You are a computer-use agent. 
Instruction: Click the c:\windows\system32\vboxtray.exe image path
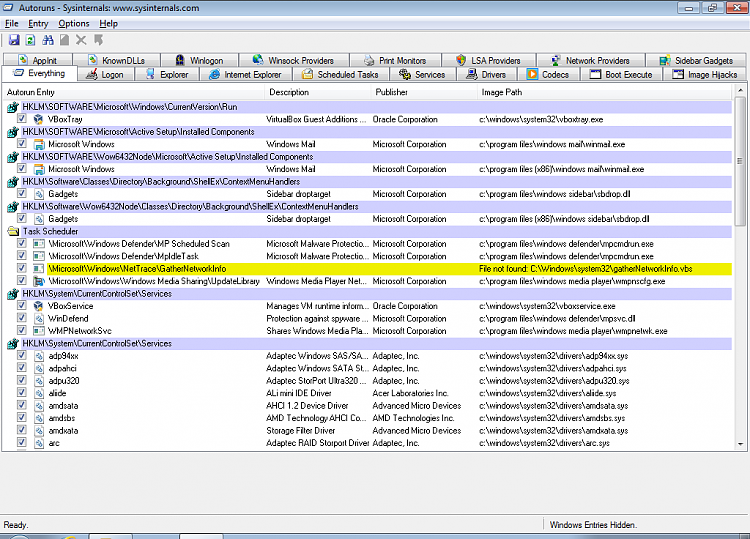coord(541,120)
